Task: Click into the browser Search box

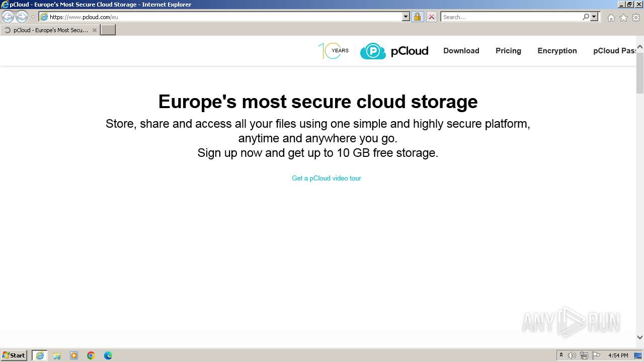Action: [x=511, y=17]
